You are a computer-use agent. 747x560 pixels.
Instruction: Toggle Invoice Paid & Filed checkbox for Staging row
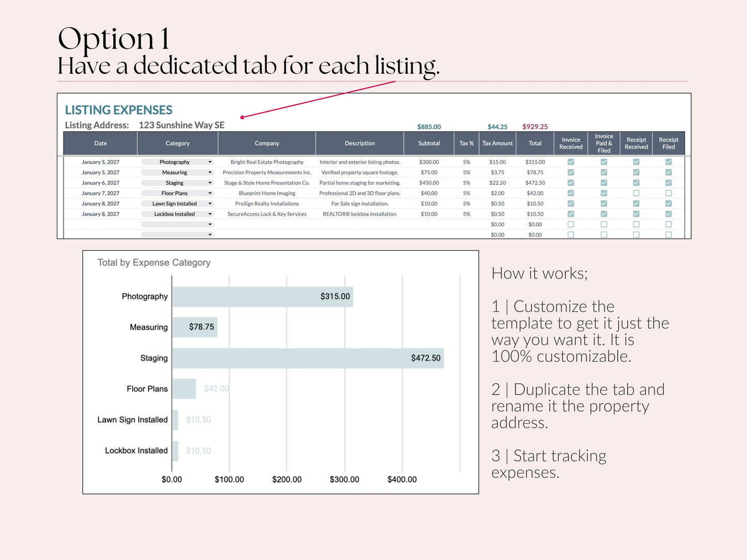(604, 183)
